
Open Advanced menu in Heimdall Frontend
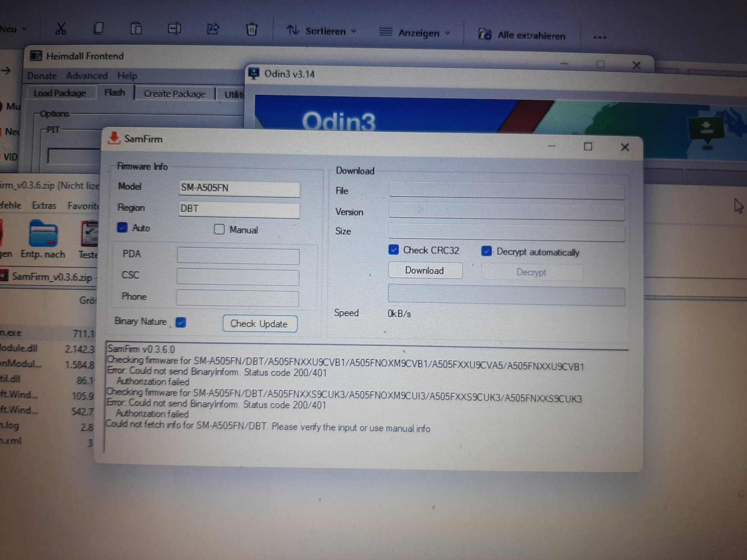coord(87,76)
